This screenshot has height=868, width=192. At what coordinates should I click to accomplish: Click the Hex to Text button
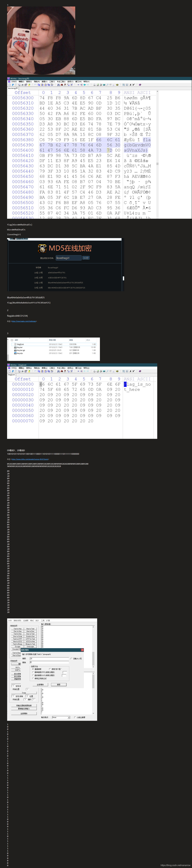click(x=30, y=629)
